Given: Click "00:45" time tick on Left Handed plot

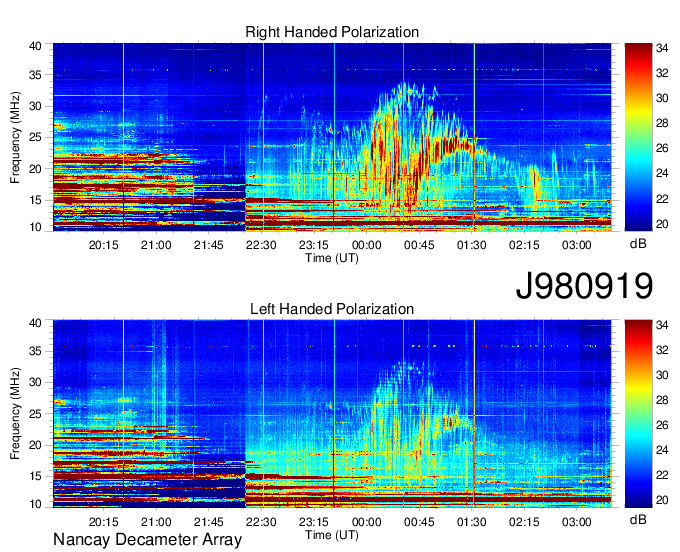Looking at the screenshot, I should (x=419, y=522).
